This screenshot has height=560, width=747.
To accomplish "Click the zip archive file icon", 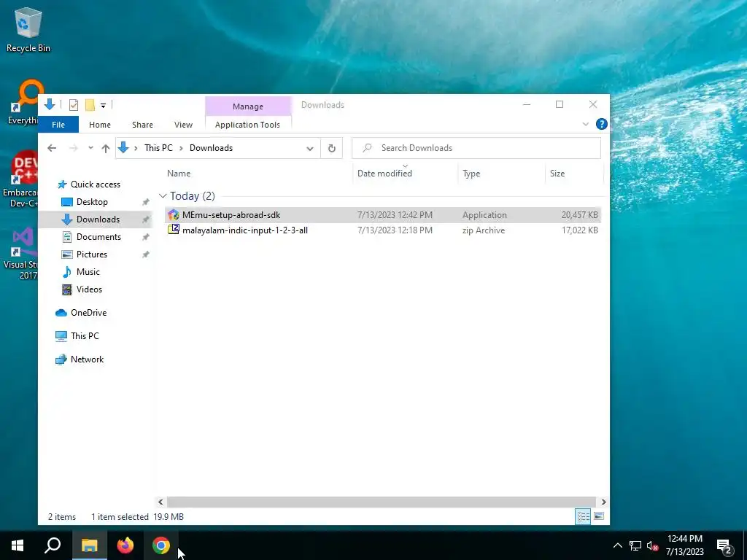I will coord(174,230).
